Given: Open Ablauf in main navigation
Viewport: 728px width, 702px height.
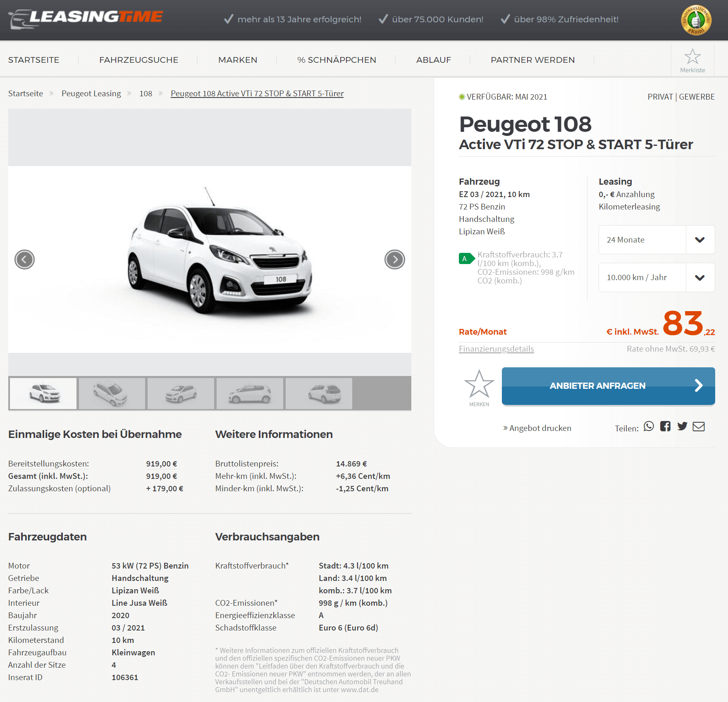Looking at the screenshot, I should [434, 60].
